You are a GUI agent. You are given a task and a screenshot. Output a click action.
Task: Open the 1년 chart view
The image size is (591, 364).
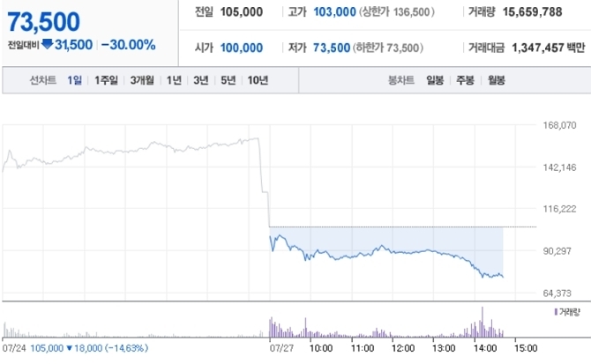click(x=174, y=81)
